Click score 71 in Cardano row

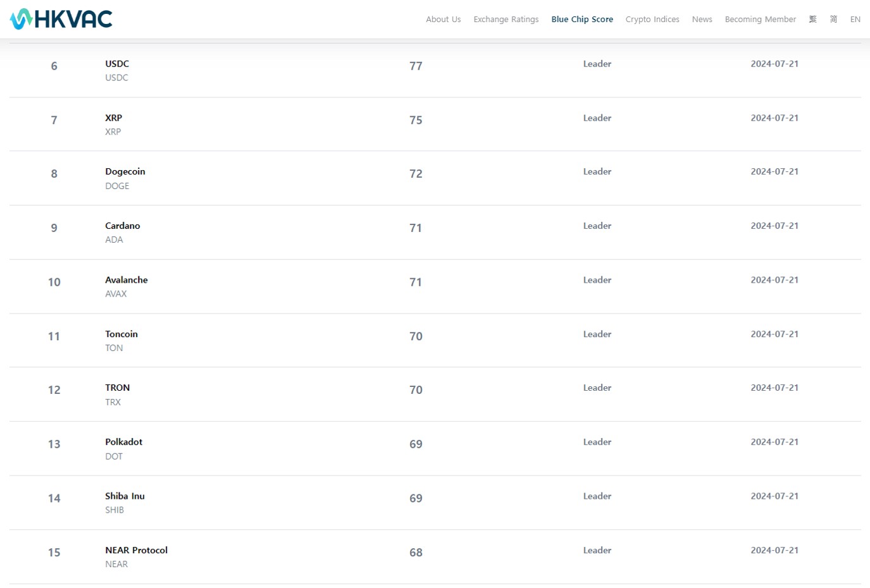416,228
